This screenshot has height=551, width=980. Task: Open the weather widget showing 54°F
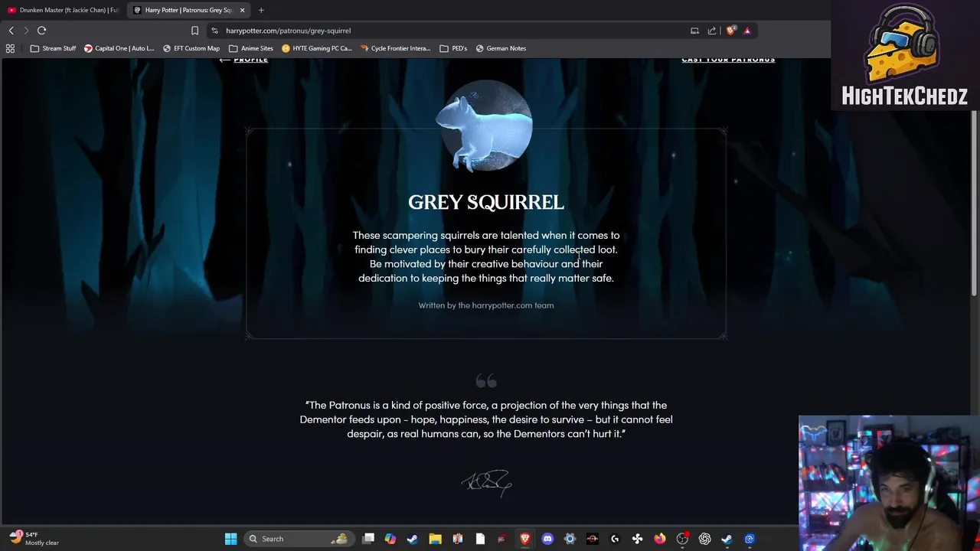coord(34,539)
